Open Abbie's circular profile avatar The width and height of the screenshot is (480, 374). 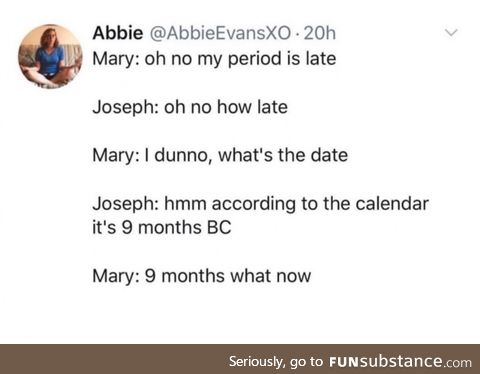(50, 56)
